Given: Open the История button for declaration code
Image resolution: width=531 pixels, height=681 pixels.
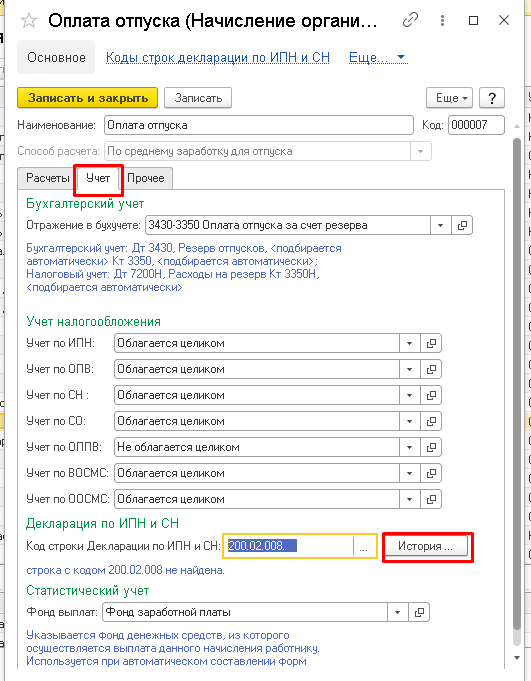Looking at the screenshot, I should coord(426,546).
